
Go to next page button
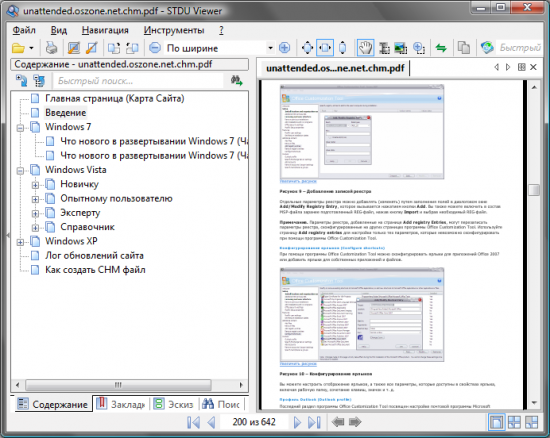coord(297,422)
